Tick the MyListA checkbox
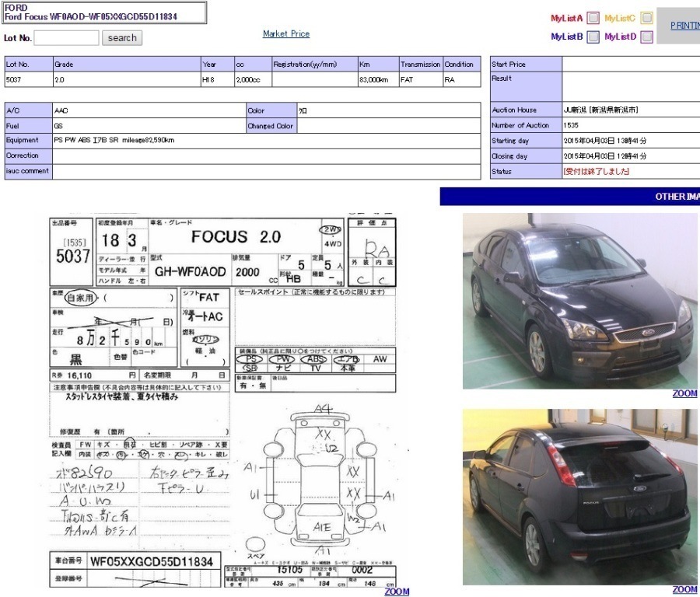Viewport: 700px width, 597px height. 593,18
